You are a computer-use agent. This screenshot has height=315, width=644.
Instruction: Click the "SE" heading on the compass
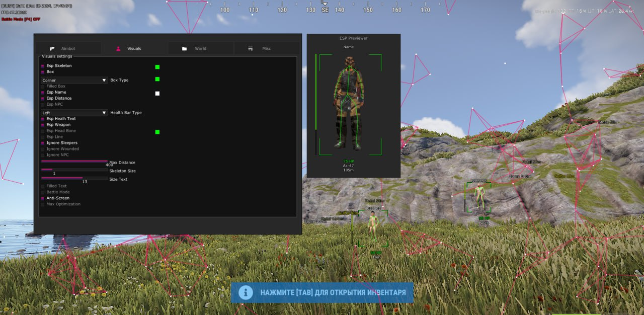pyautogui.click(x=325, y=10)
